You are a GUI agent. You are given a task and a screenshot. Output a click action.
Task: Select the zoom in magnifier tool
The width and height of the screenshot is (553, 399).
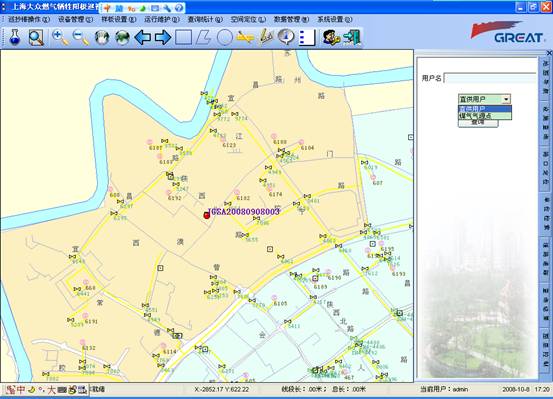(x=60, y=37)
